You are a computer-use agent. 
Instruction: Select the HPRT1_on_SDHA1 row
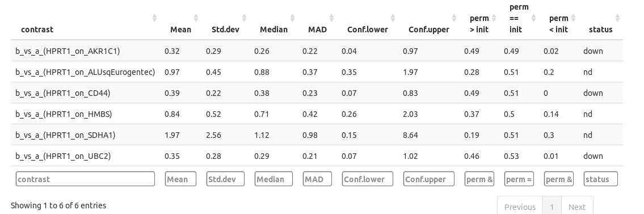pos(317,135)
